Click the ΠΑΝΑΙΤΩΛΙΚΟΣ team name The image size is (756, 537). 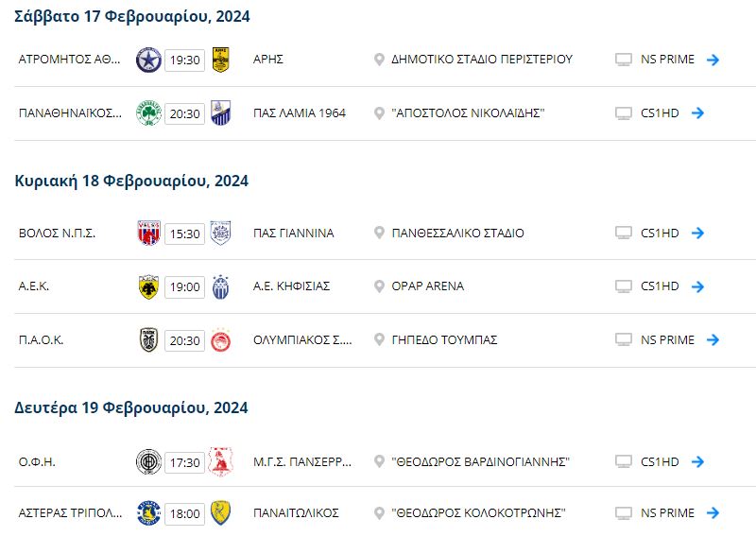(x=296, y=512)
